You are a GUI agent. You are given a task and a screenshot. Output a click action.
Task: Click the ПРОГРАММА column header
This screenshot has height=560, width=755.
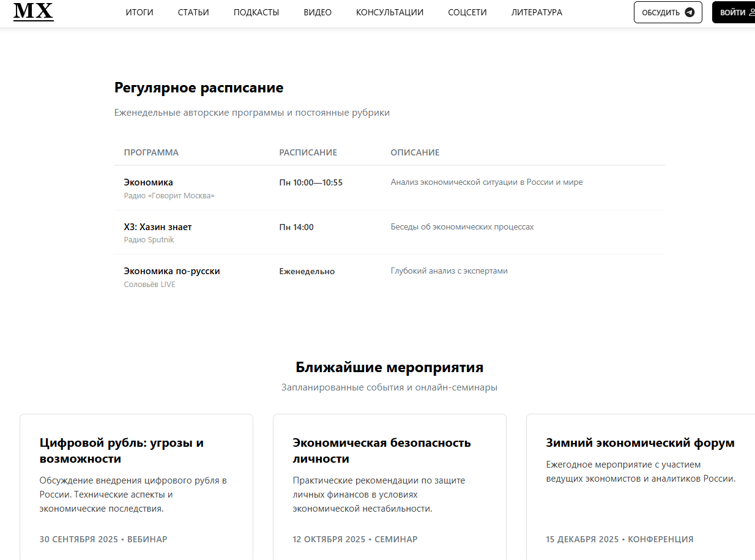click(151, 152)
